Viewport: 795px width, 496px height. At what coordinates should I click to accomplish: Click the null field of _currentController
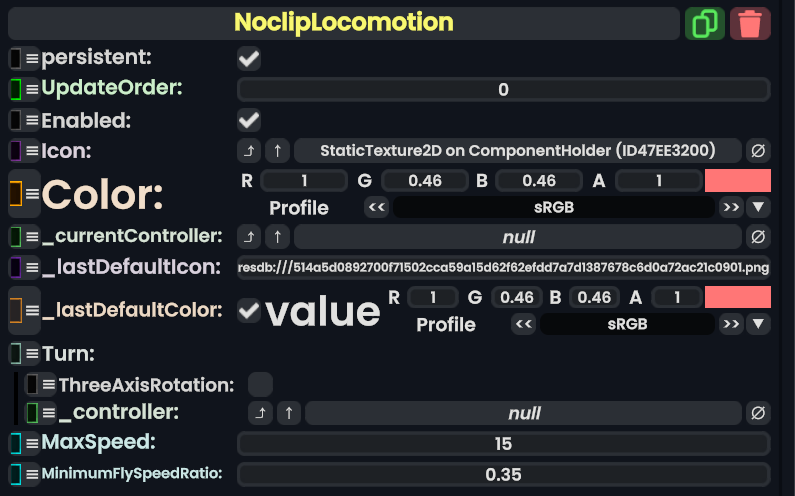pos(518,236)
